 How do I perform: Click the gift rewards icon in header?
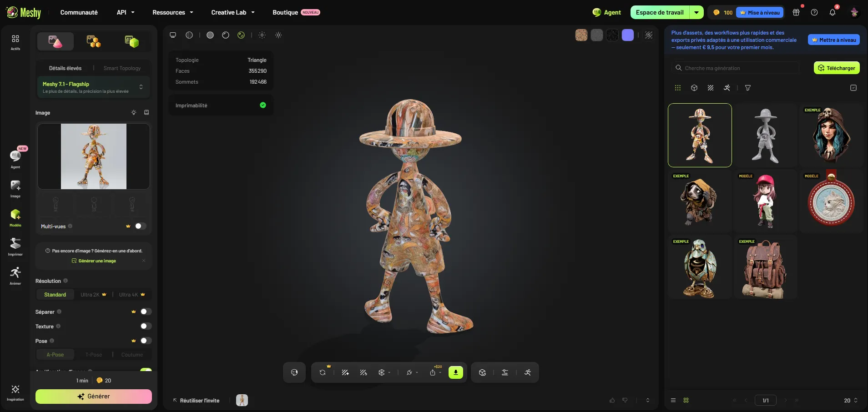pos(796,12)
